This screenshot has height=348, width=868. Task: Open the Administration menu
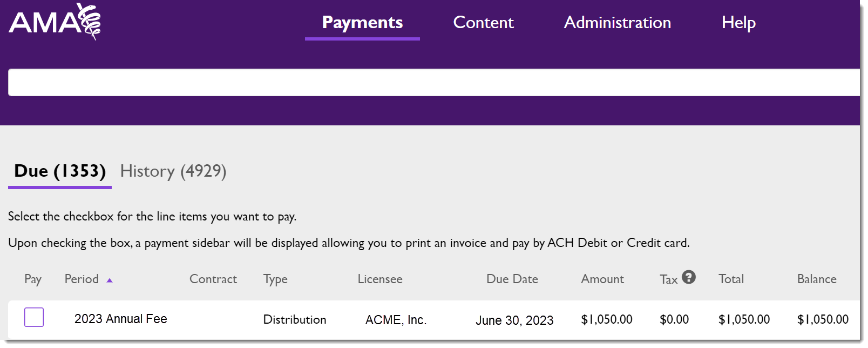[617, 22]
